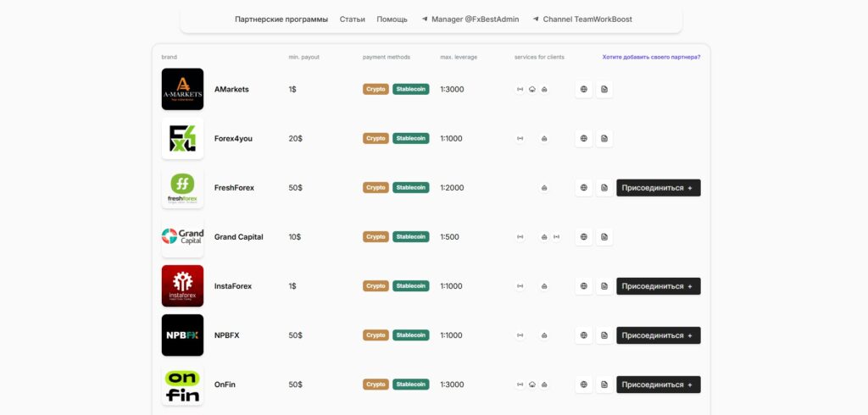Click the NPBFX logo thumbnail
The width and height of the screenshot is (868, 415).
point(183,335)
